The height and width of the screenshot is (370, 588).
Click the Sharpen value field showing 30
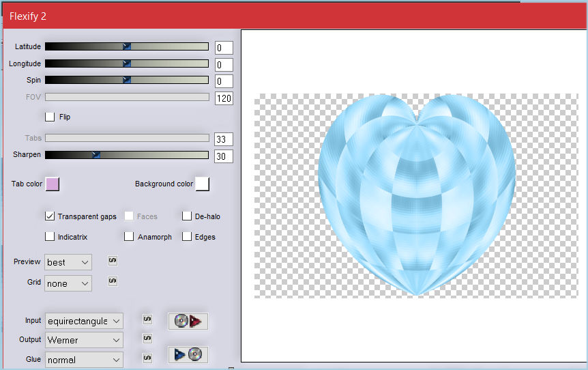point(224,156)
